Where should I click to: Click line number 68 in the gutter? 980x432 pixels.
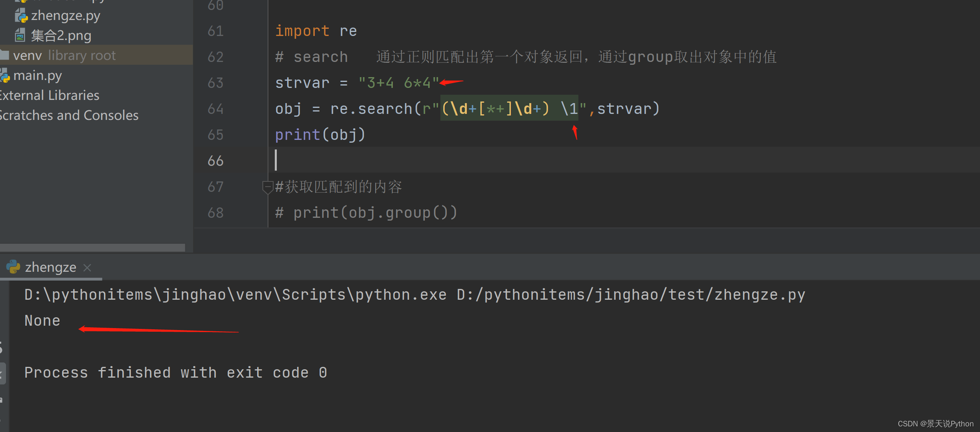tap(215, 213)
